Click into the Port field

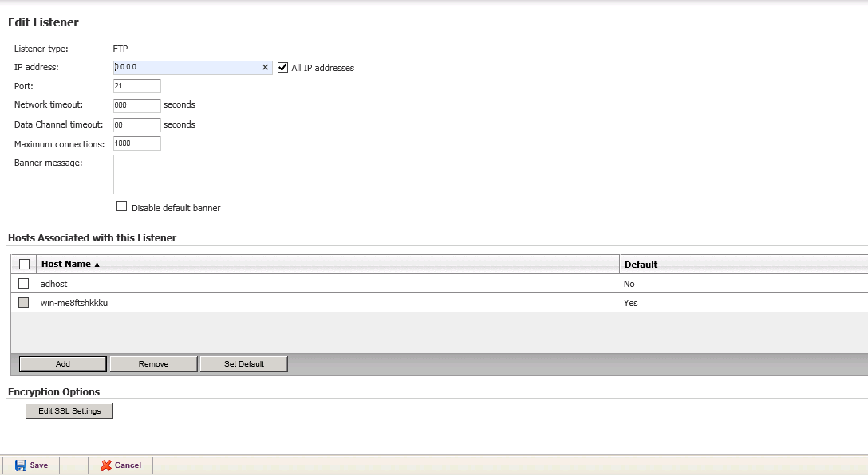click(136, 86)
